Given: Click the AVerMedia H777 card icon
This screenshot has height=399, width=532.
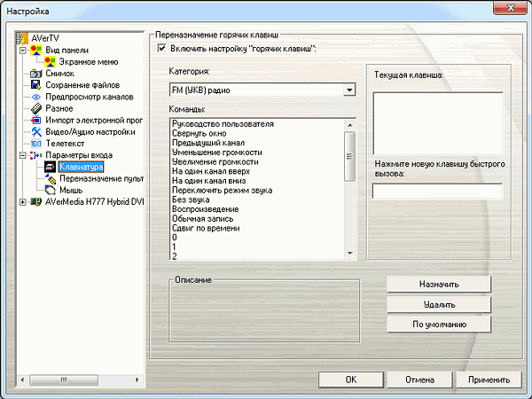Looking at the screenshot, I should 36,202.
